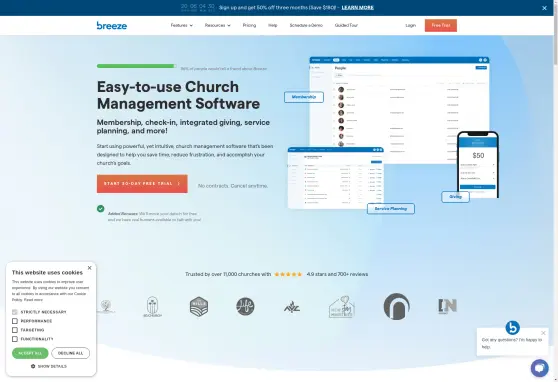The image size is (558, 382).
Task: Toggle the Strictly Necessary checkbox
Action: [x=15, y=312]
